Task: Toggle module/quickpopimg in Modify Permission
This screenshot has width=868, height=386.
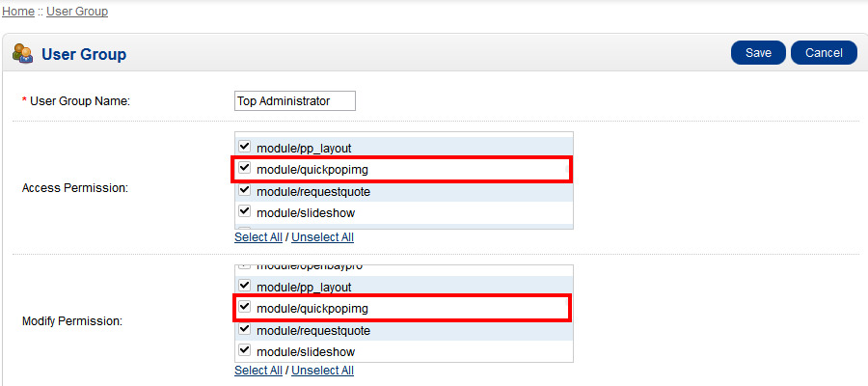Action: click(x=244, y=308)
